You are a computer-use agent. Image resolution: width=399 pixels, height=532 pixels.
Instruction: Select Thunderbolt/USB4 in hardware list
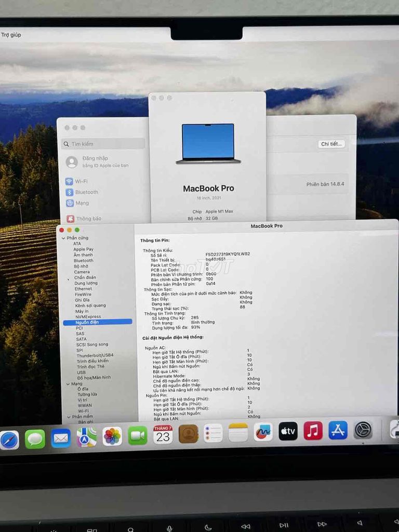95,355
